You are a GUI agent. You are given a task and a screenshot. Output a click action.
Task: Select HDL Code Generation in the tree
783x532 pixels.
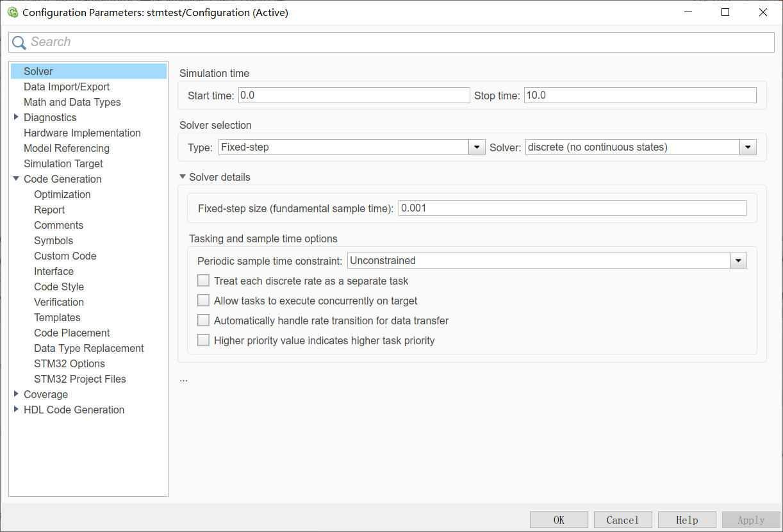pos(74,410)
